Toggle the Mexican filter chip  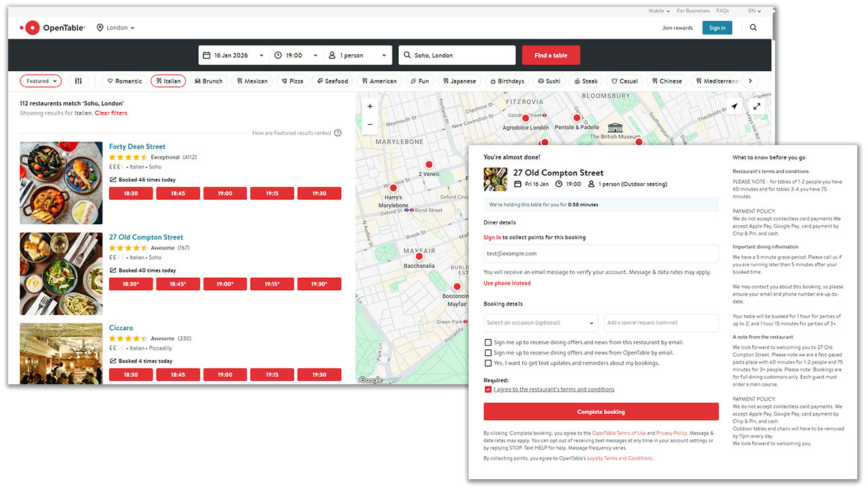click(x=252, y=81)
